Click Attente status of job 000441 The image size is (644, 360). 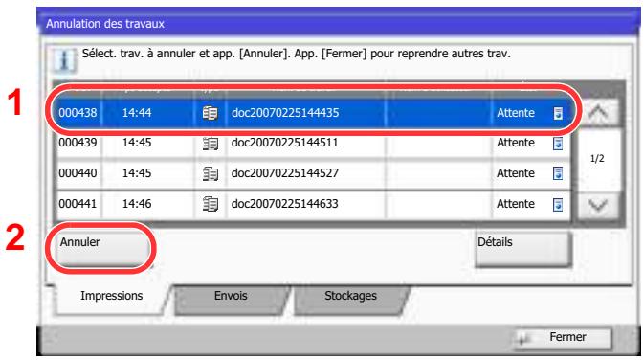click(516, 203)
